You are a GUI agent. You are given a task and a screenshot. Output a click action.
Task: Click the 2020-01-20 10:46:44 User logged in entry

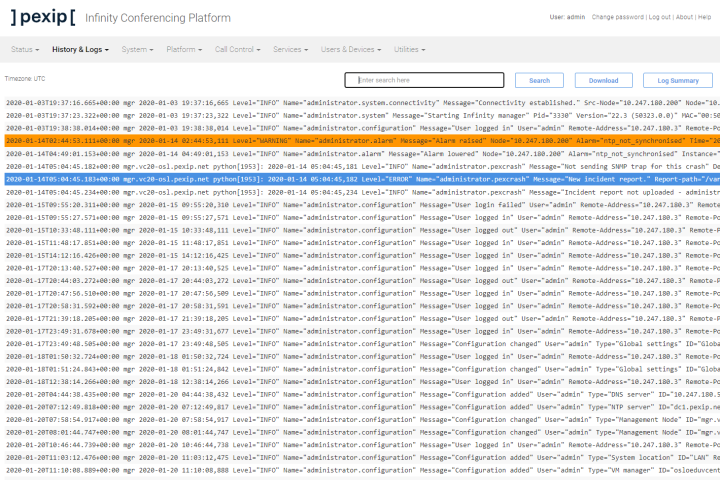point(362,445)
